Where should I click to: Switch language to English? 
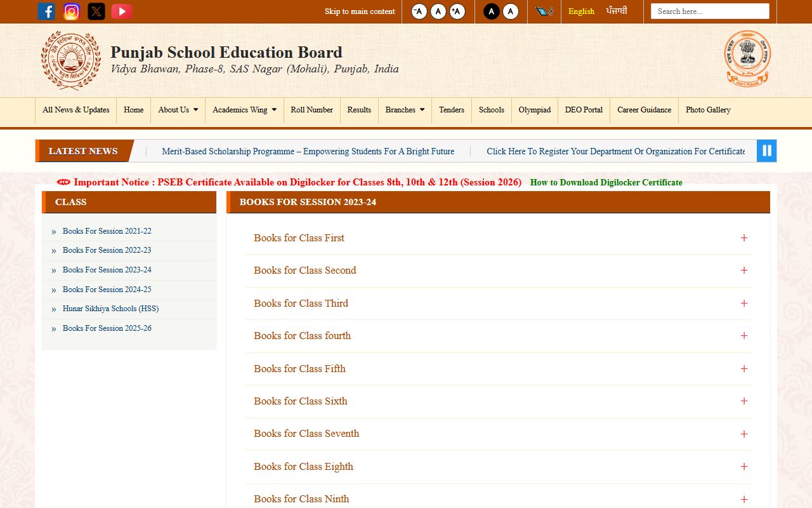pos(581,11)
